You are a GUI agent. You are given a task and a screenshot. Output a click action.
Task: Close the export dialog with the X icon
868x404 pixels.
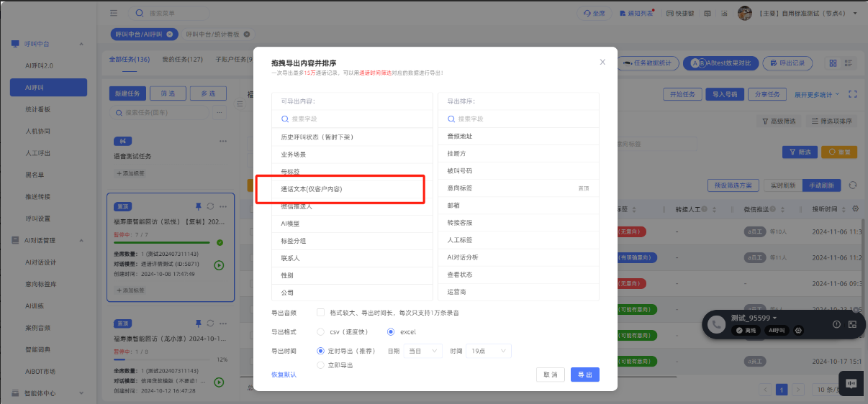602,62
